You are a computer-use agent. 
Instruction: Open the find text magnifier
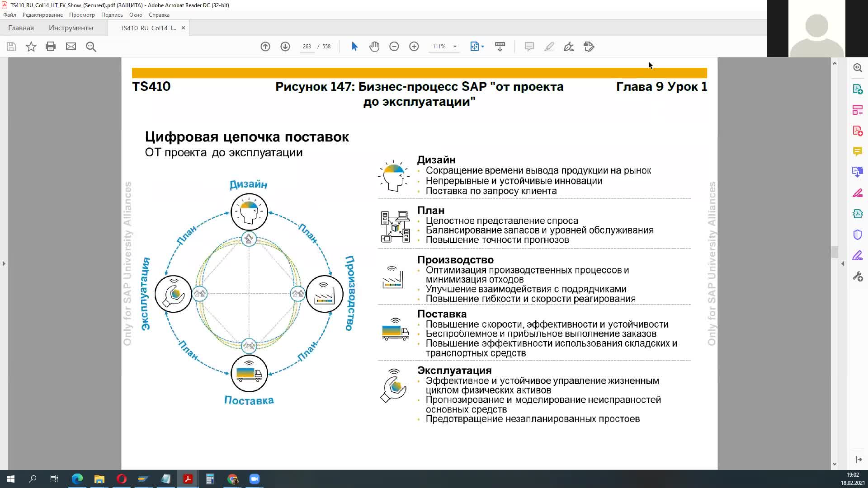(91, 47)
